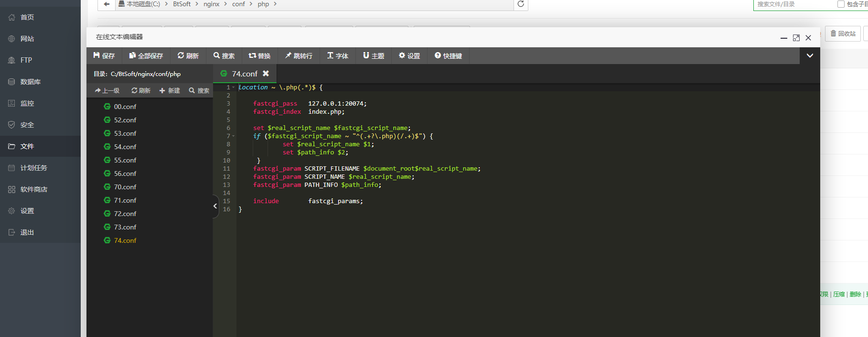The height and width of the screenshot is (337, 868).
Task: Click 压缩 link in background file list
Action: 839,294
